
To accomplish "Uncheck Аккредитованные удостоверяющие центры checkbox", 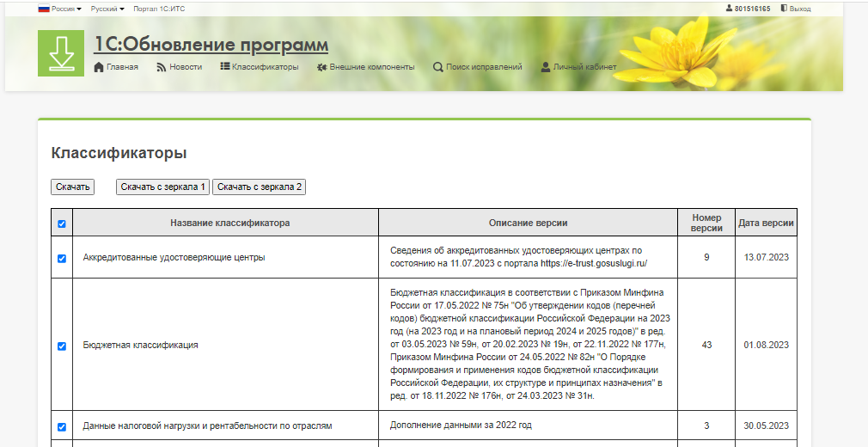I will point(61,258).
